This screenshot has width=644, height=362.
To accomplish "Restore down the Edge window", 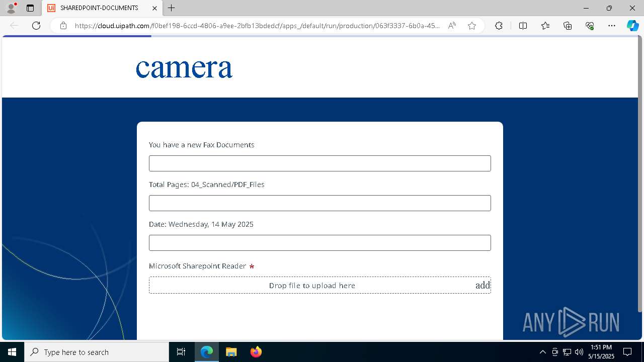I will 609,8.
